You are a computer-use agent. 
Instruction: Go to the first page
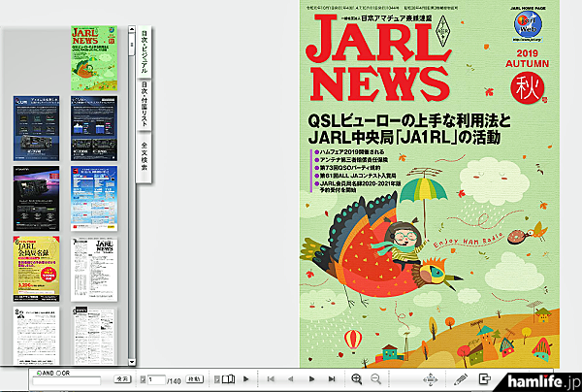pos(271,379)
